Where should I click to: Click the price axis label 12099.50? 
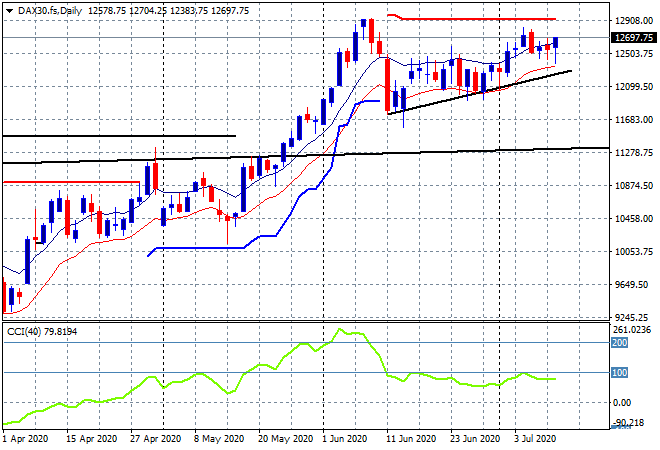click(x=633, y=87)
